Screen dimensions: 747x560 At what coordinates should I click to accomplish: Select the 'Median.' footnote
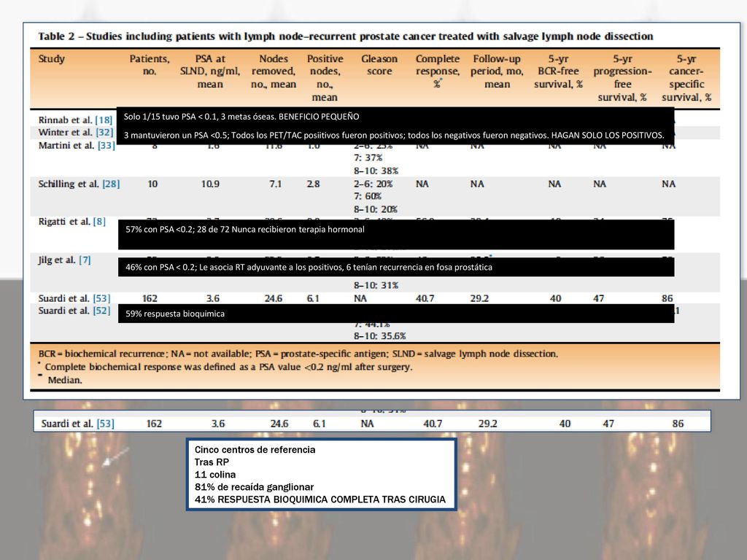point(65,380)
